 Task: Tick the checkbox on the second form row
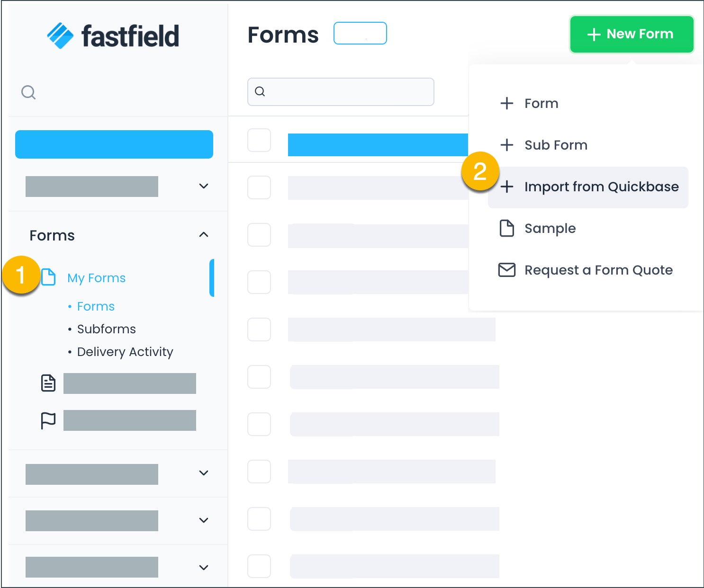pyautogui.click(x=259, y=187)
